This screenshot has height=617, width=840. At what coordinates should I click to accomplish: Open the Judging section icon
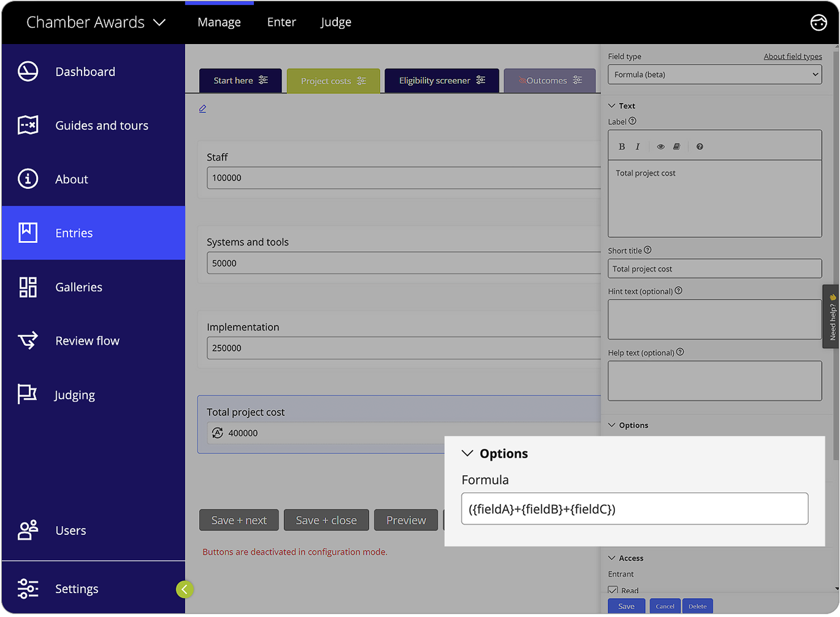coord(27,394)
